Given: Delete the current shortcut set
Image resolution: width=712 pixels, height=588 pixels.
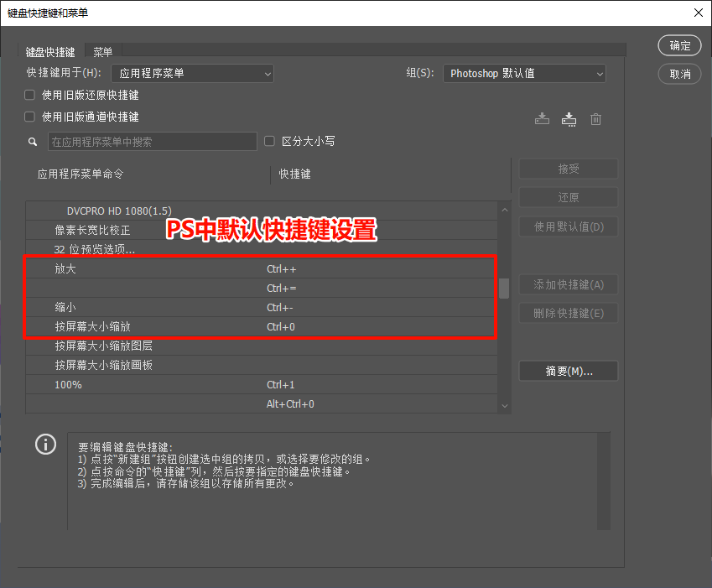Looking at the screenshot, I should [x=595, y=118].
